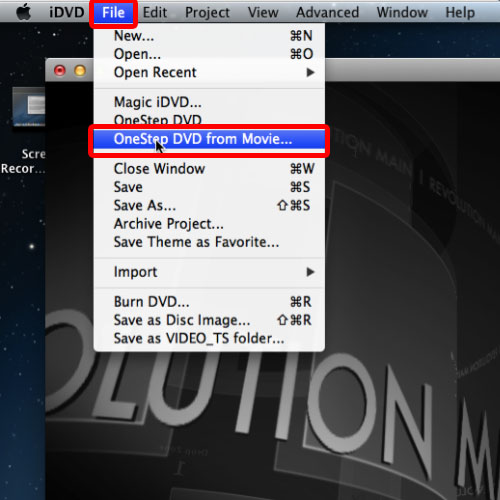The width and height of the screenshot is (500, 500).
Task: Close the open File menu
Action: pyautogui.click(x=113, y=13)
